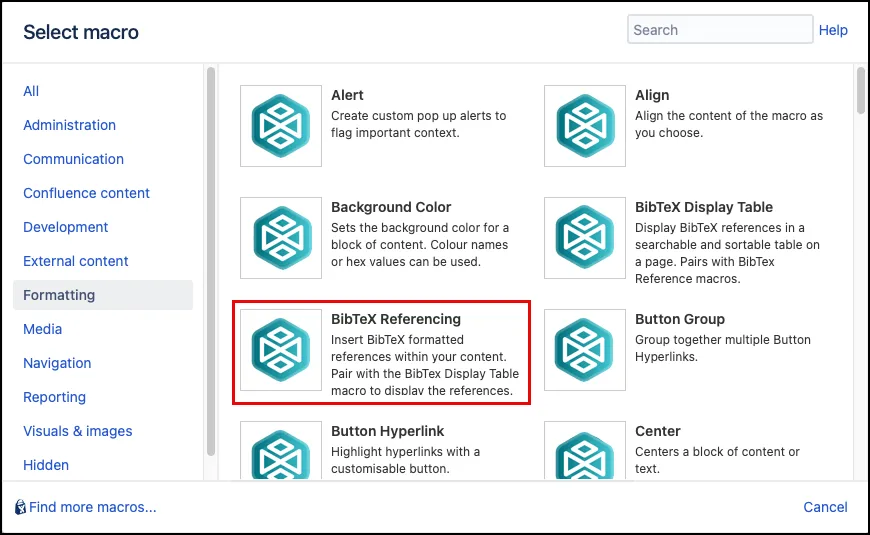Cancel the Select macro dialog

click(x=825, y=507)
